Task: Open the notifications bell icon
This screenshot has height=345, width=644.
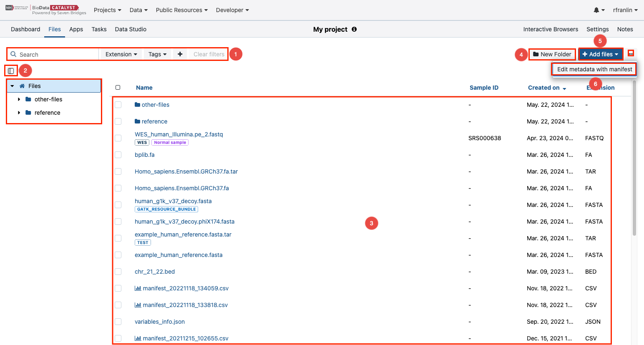Action: coord(596,10)
